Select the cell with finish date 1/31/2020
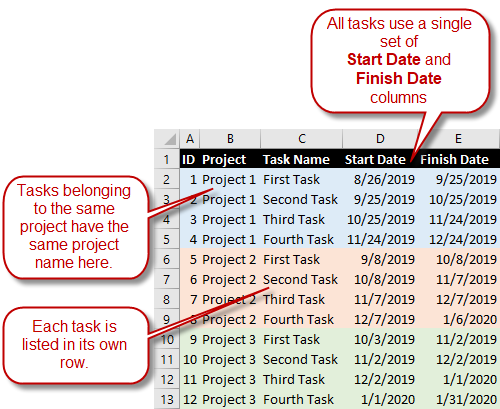 [x=459, y=399]
